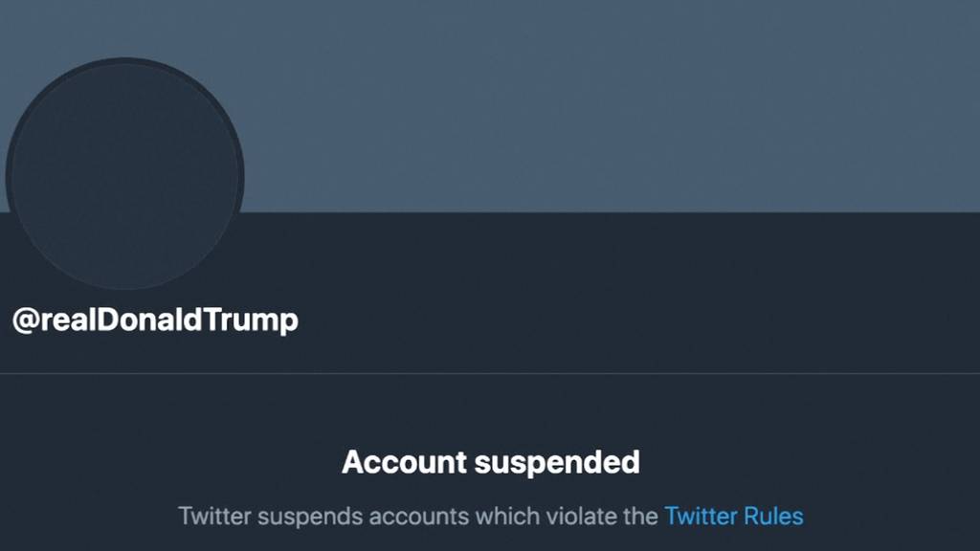Click the "real" part of the handle
This screenshot has height=551, width=980.
coord(63,320)
